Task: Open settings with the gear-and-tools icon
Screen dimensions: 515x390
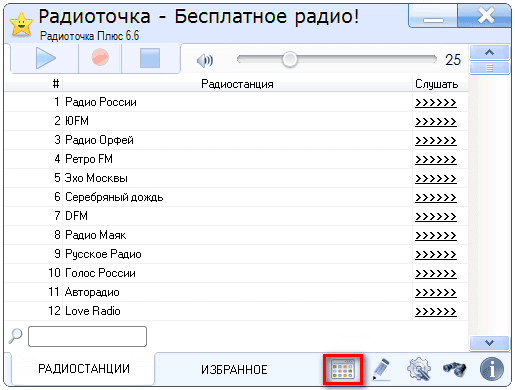Action: tap(419, 369)
